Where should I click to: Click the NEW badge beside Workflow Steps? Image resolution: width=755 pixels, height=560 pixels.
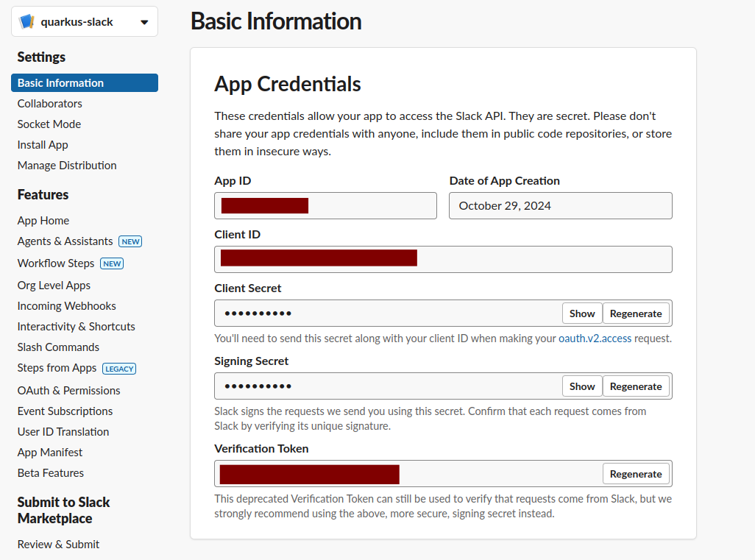[x=112, y=264]
